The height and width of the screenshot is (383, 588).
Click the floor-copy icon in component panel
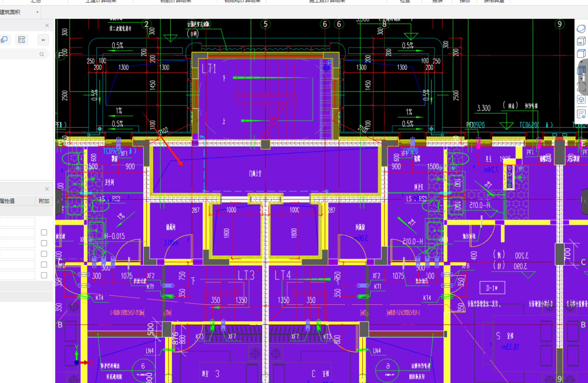[x=22, y=40]
